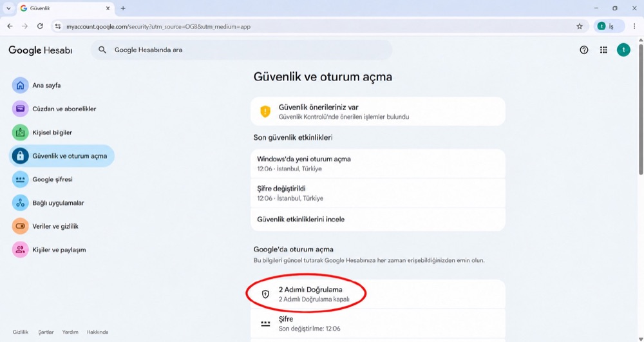644x342 pixels.
Task: Open Şifre setting row
Action: (x=378, y=323)
